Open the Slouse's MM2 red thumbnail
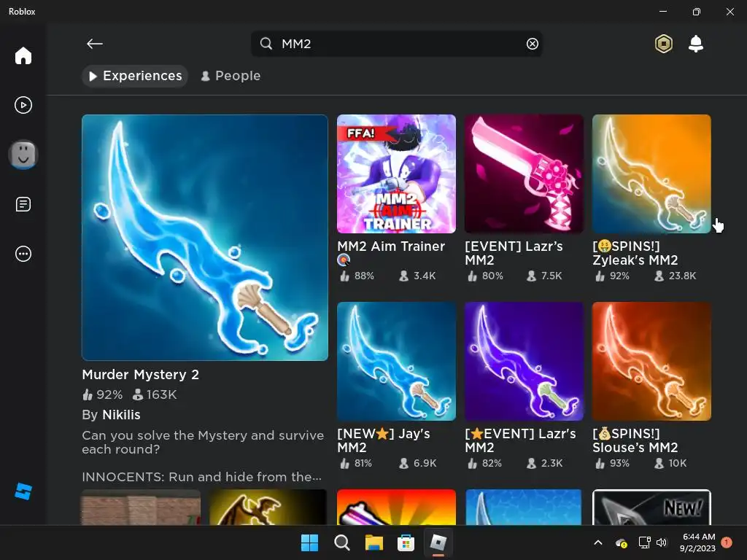 coord(651,361)
